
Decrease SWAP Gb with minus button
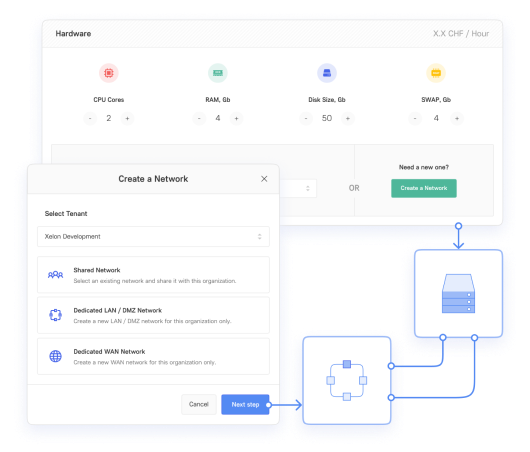[x=415, y=119]
